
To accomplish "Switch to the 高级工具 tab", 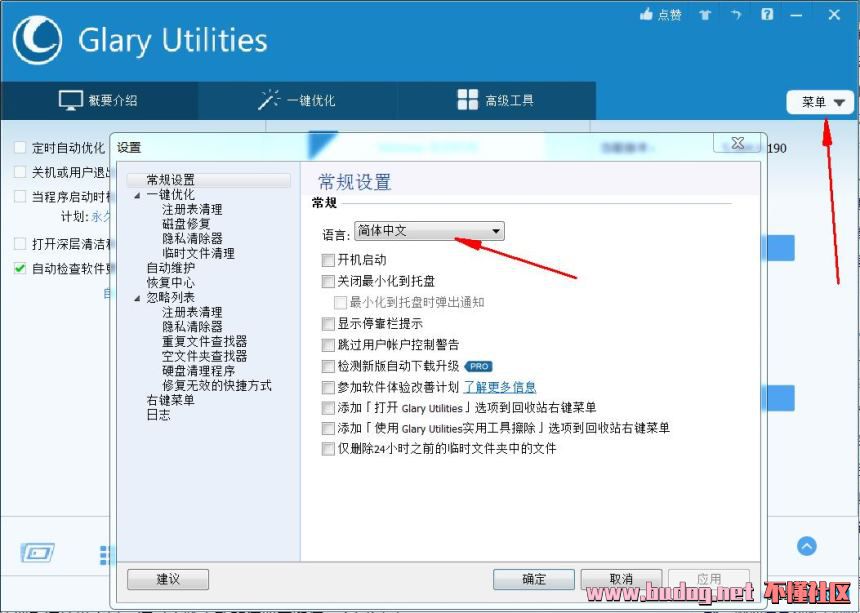I will click(x=496, y=100).
